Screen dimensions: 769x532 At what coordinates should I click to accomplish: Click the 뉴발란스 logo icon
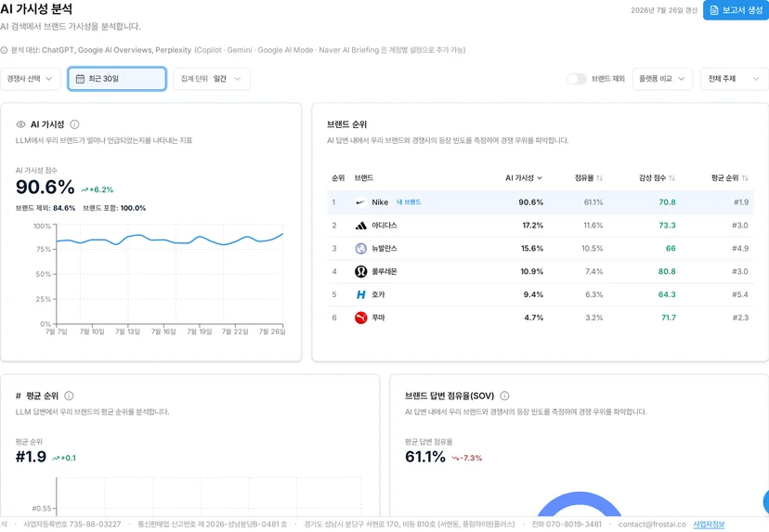pyautogui.click(x=360, y=249)
